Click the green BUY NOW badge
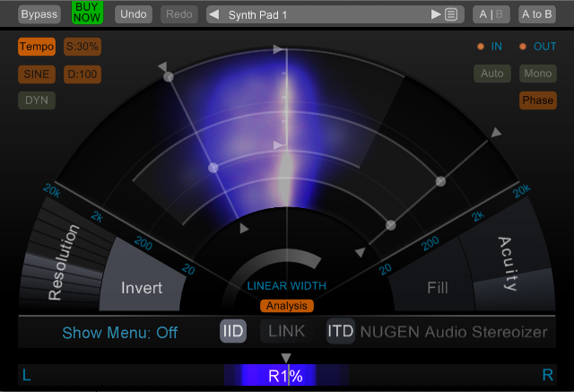574x392 pixels. point(88,12)
